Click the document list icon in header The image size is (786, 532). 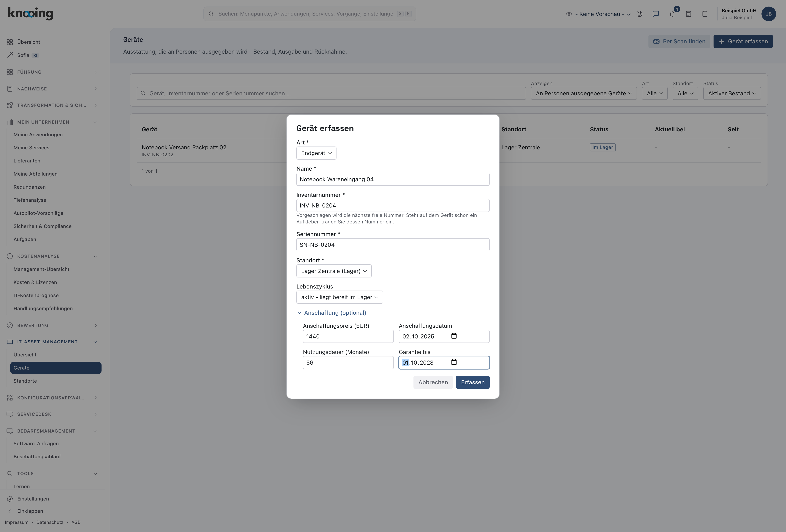coord(689,14)
